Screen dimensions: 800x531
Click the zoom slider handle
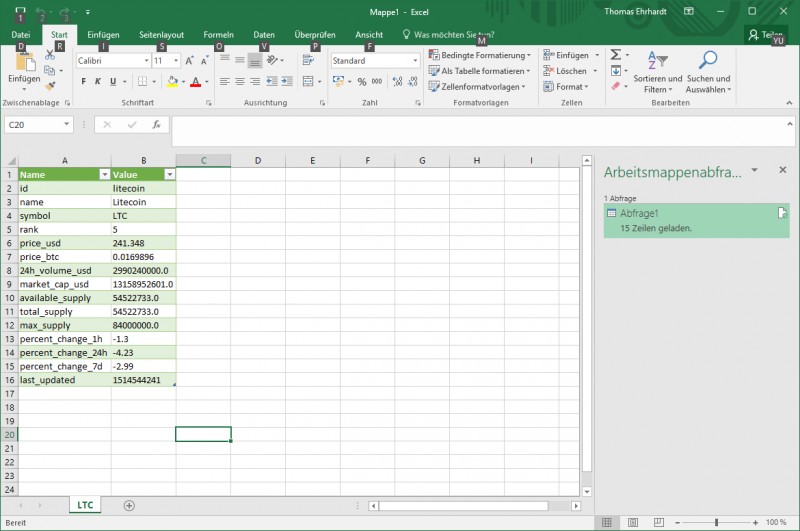point(716,522)
